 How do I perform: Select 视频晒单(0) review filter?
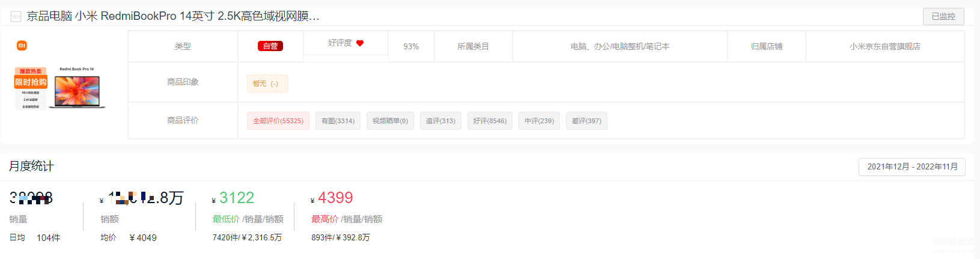(x=390, y=121)
